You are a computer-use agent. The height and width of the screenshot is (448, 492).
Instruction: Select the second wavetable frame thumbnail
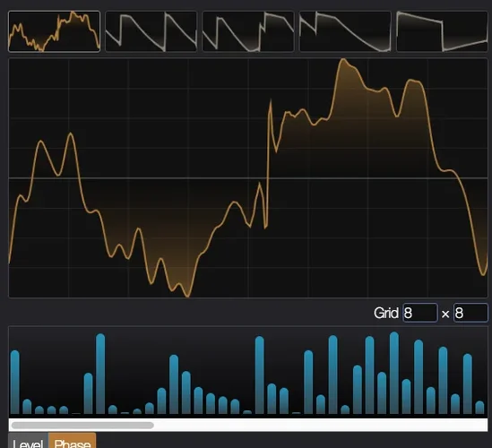coord(151,31)
